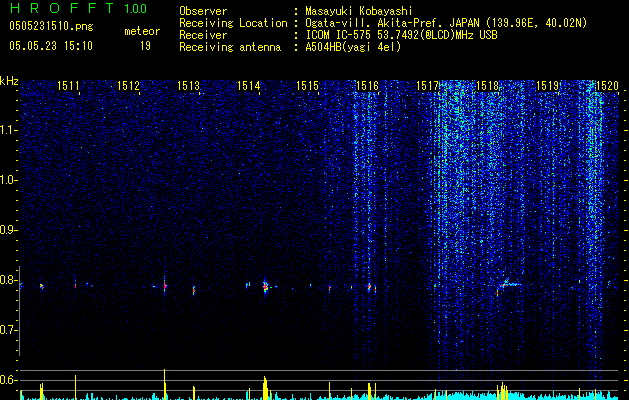Click the 1511 time axis marker
629x400 pixels.
[68, 86]
